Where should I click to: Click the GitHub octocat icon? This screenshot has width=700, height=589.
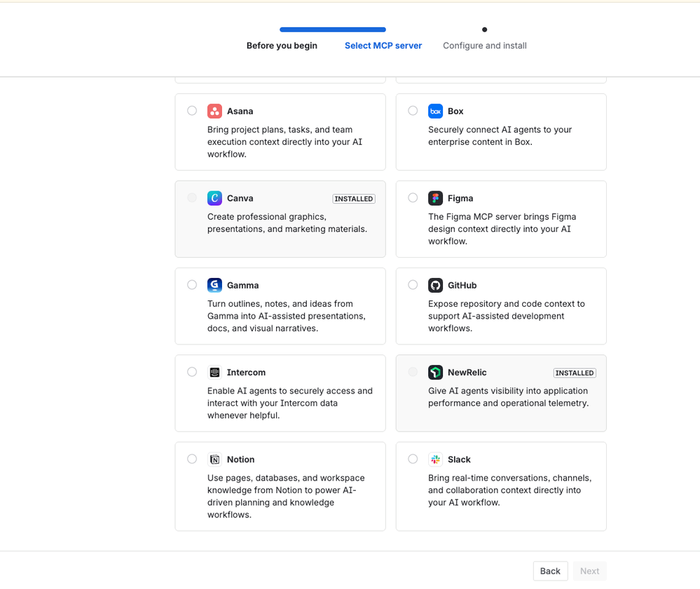click(435, 285)
